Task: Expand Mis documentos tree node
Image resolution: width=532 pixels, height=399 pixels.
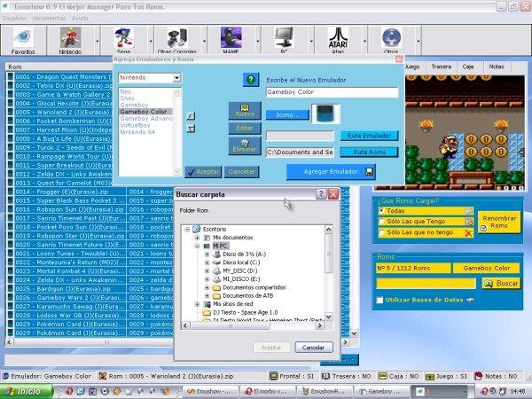Action: [x=197, y=238]
